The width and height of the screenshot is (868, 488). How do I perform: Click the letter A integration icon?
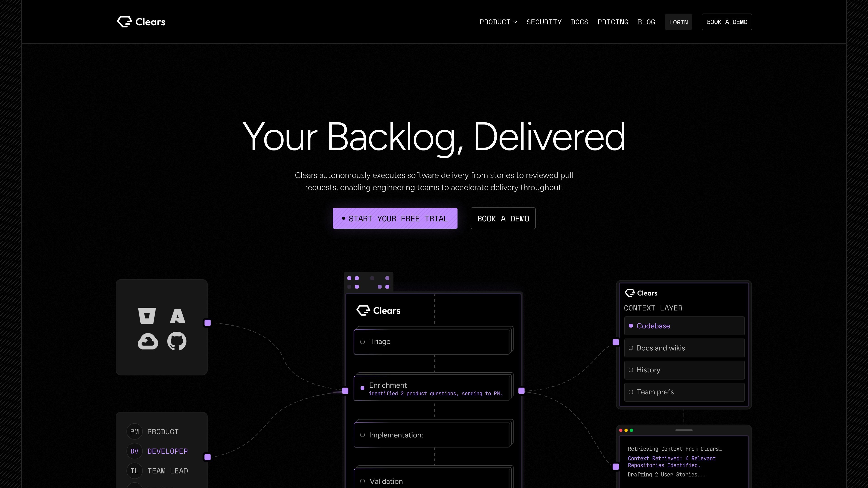coord(177,316)
